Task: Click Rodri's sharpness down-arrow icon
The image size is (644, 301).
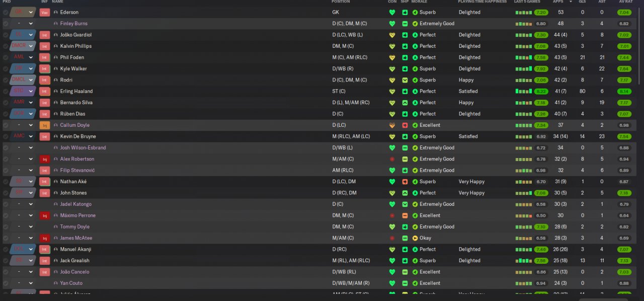Action: (x=405, y=80)
